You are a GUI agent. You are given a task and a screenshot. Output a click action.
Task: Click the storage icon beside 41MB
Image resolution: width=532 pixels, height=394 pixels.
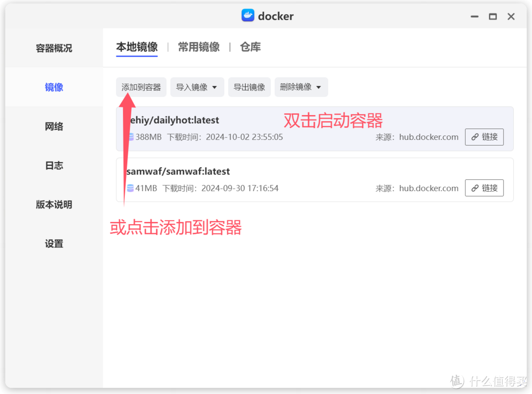[129, 188]
